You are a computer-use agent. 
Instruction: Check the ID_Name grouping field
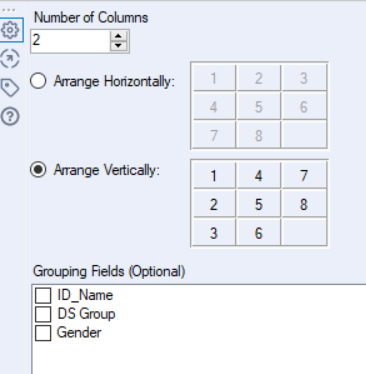[43, 295]
